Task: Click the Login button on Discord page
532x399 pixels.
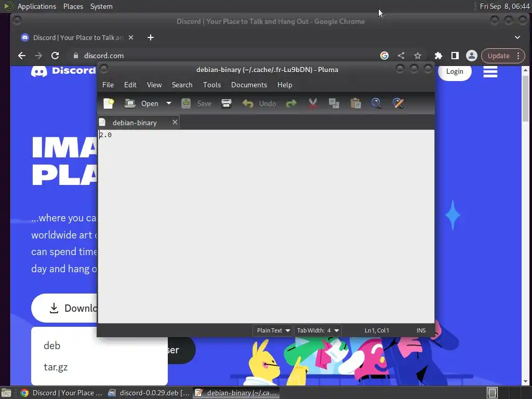Action: 455,71
